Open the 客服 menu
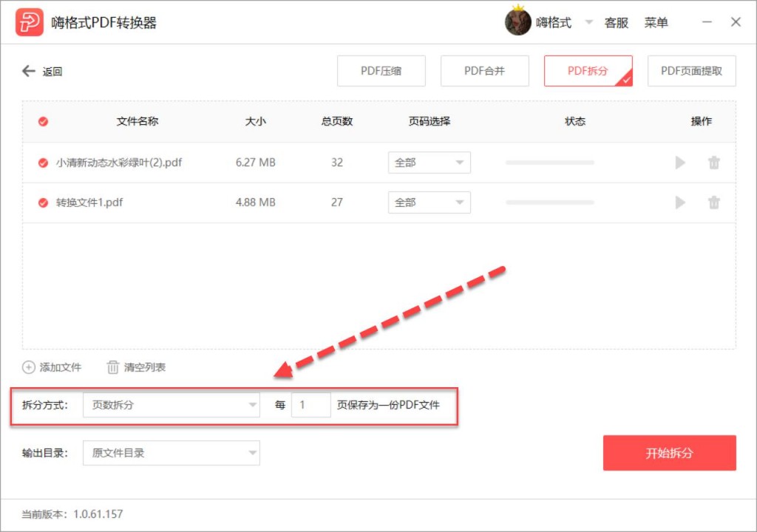 point(617,23)
